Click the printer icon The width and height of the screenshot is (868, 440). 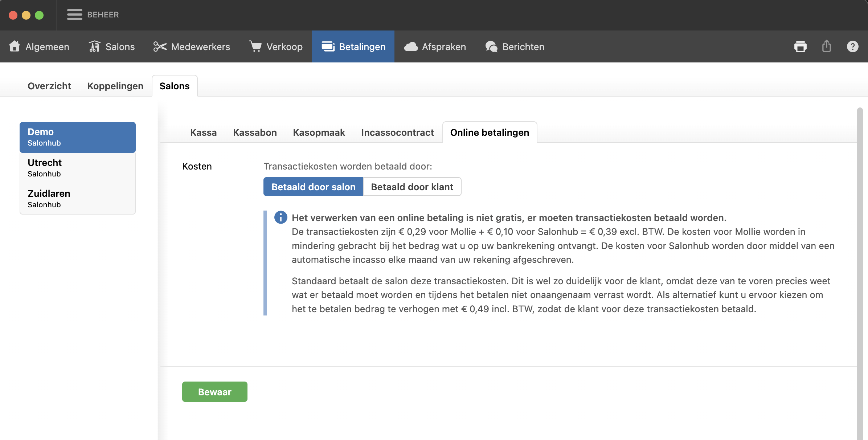pyautogui.click(x=800, y=46)
